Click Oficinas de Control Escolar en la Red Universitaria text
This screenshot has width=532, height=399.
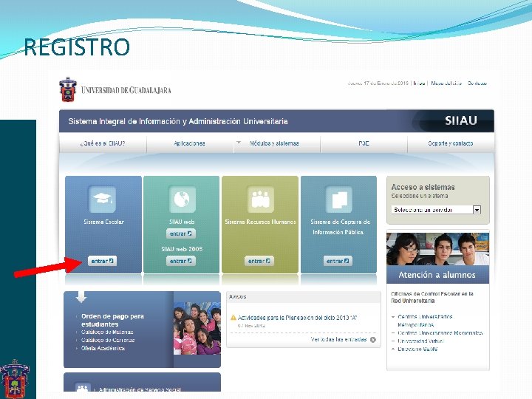[432, 297]
